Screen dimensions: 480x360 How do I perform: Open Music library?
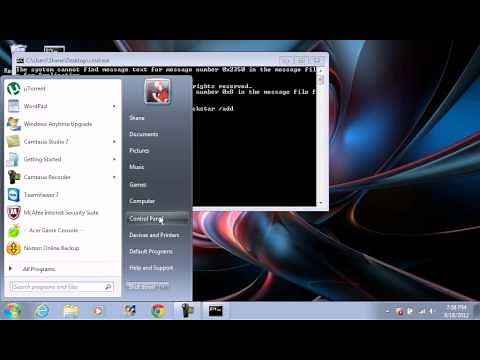coord(137,167)
